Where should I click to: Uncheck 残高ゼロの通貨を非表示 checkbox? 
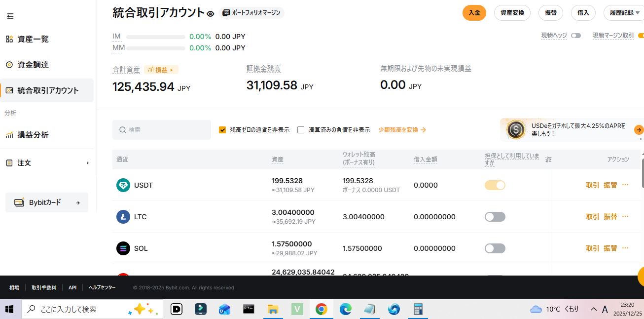222,130
